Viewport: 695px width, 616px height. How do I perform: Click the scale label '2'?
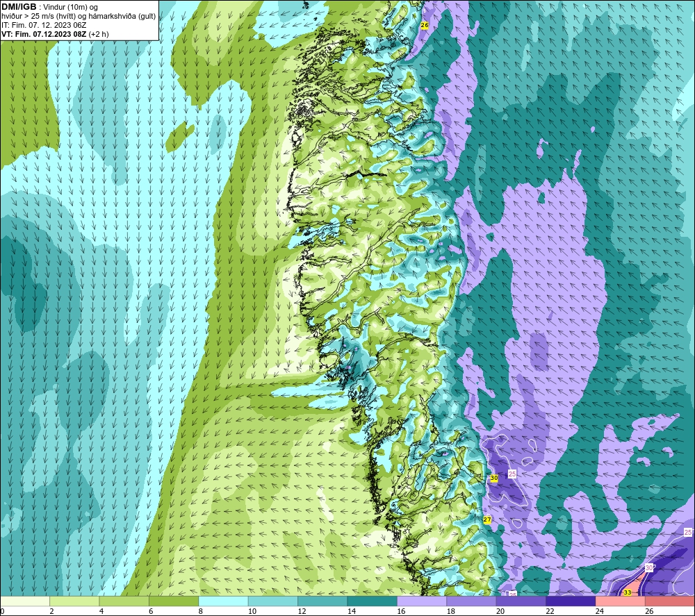52,611
